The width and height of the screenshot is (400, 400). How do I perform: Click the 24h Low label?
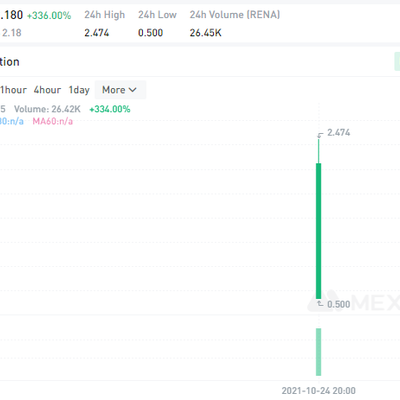point(157,15)
